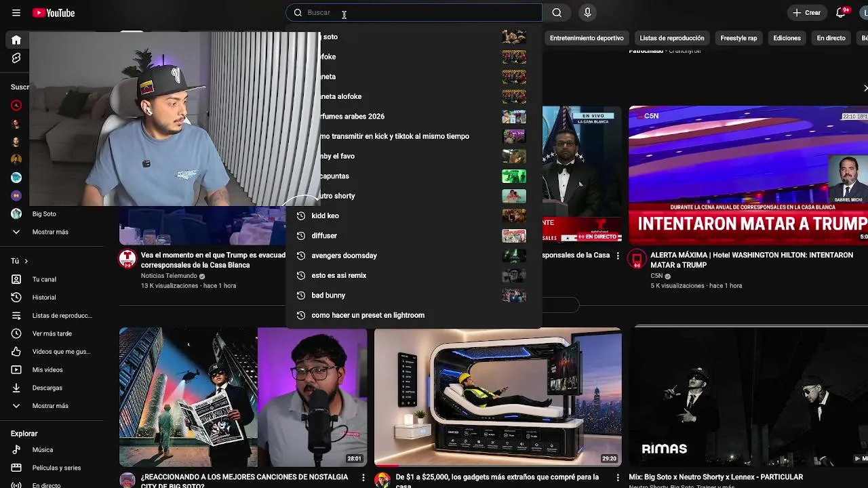868x488 pixels.
Task: Open options menu for REACCIONANDO video
Action: pyautogui.click(x=363, y=478)
